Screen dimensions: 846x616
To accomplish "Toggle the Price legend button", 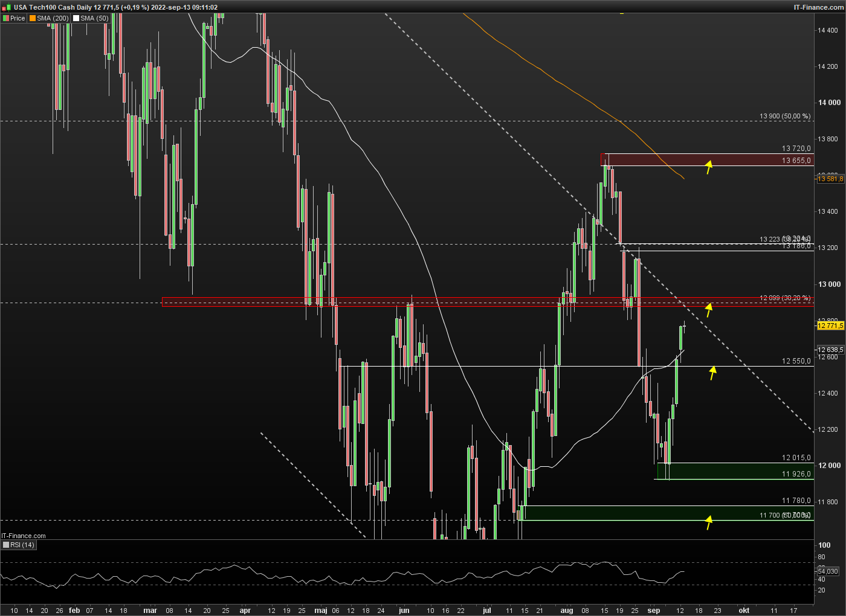I will (x=14, y=18).
